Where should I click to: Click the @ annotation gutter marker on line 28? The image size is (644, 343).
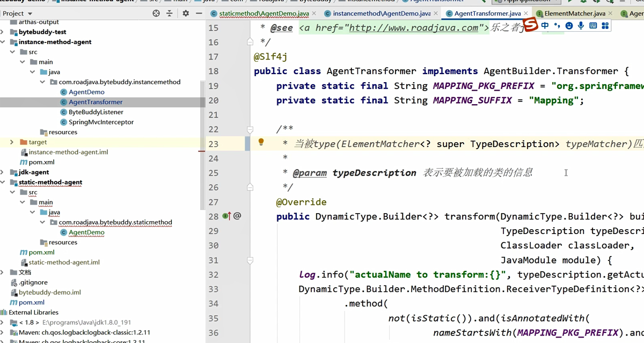pos(237,216)
